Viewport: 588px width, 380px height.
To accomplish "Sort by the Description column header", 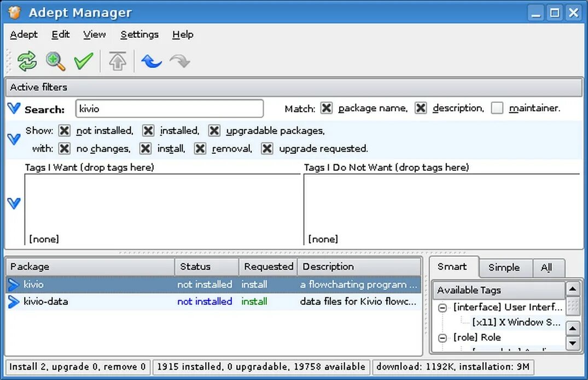I will [x=359, y=267].
